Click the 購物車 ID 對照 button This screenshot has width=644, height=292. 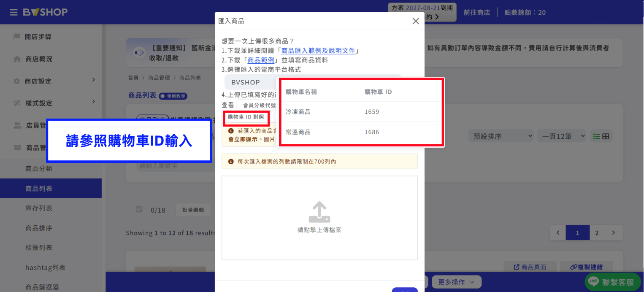(246, 117)
